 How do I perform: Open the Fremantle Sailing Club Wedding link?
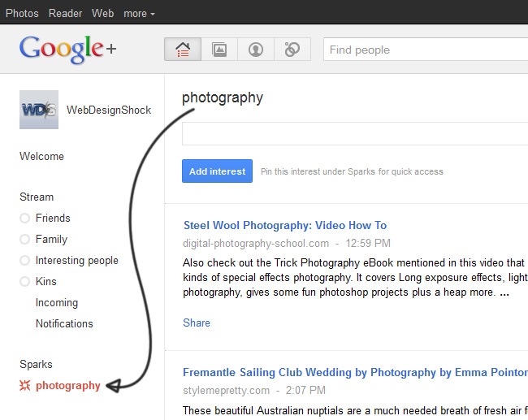(x=354, y=372)
